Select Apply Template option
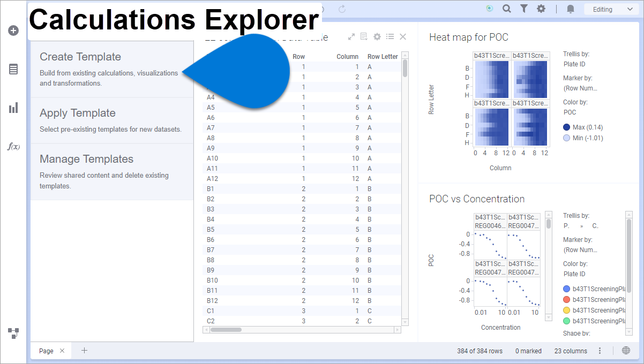Screen dimensions: 644x364 tap(78, 113)
